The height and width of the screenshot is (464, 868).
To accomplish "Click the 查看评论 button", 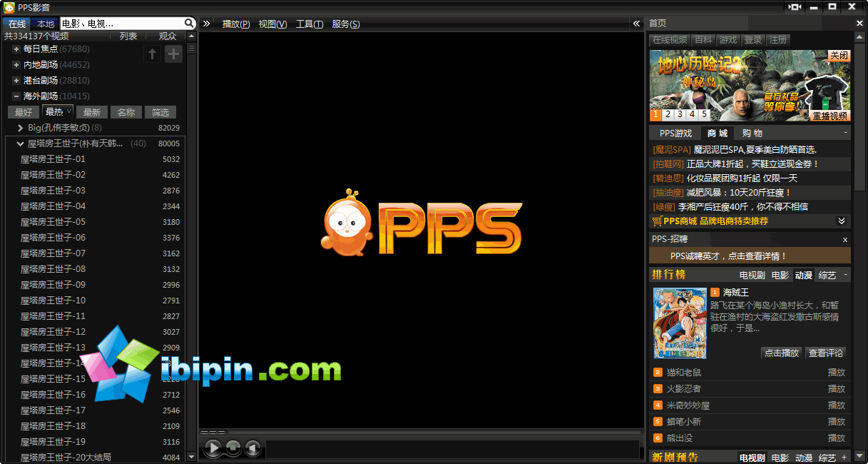I will click(x=826, y=353).
